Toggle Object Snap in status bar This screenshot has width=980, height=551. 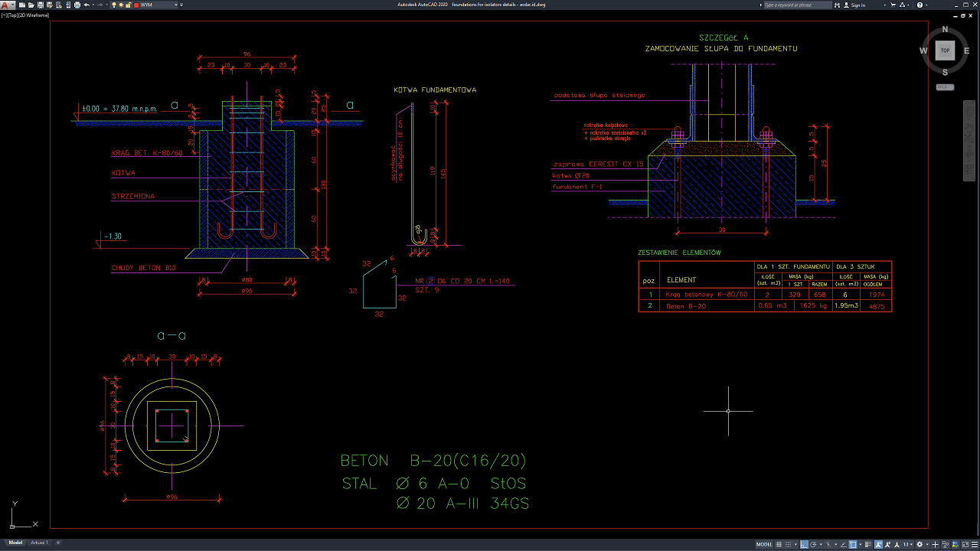coord(853,545)
